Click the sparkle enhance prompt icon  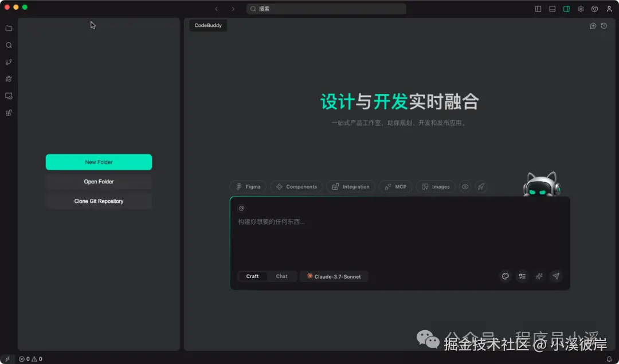[x=539, y=276]
